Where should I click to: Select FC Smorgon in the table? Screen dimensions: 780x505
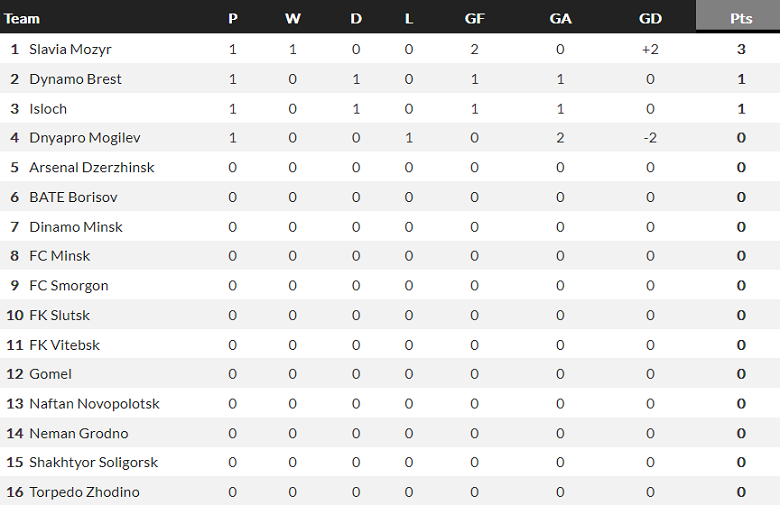[69, 286]
